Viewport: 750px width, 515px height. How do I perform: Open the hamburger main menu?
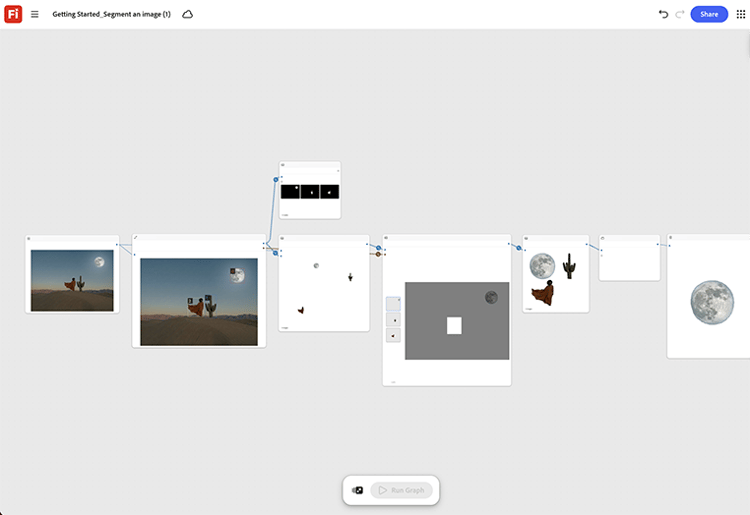(34, 14)
